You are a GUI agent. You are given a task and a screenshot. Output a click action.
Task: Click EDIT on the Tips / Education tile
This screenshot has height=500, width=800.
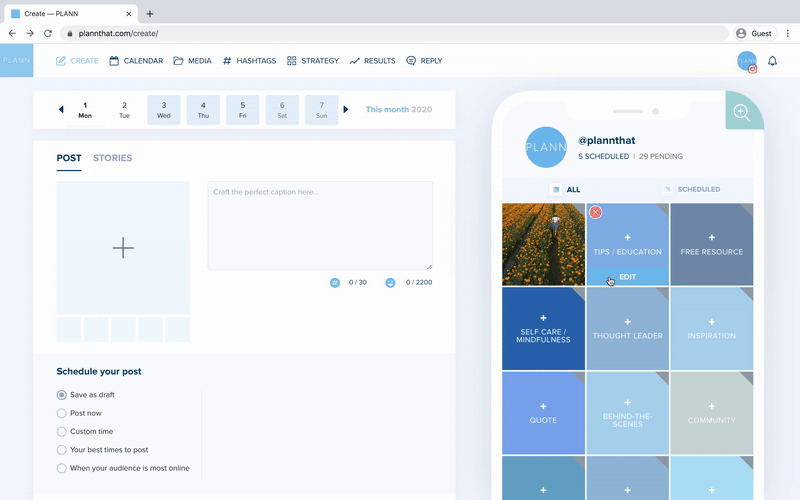628,277
